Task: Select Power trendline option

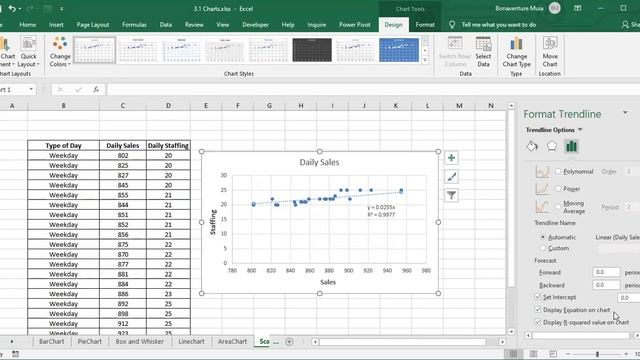Action: tap(558, 189)
